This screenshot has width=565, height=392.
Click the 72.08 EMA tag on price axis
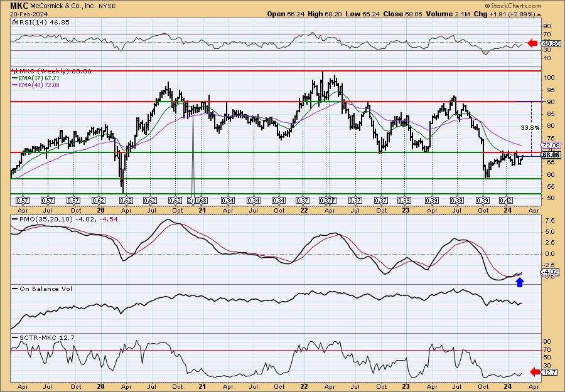point(551,145)
